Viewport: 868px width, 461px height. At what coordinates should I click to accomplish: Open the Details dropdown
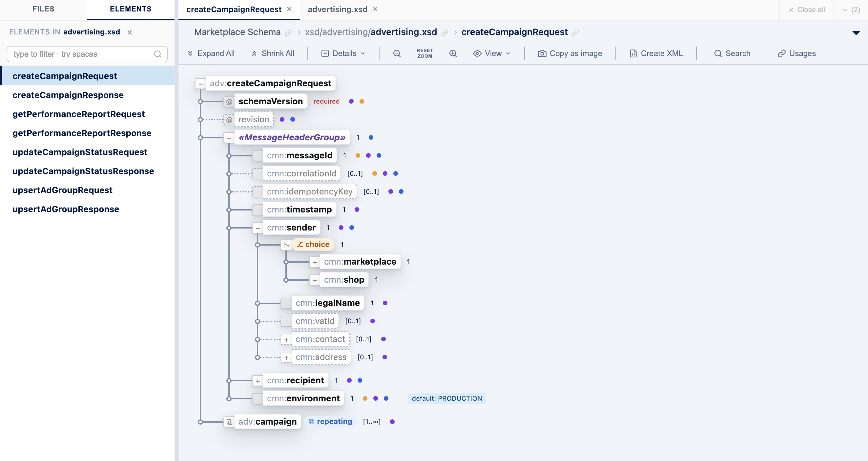tap(343, 53)
